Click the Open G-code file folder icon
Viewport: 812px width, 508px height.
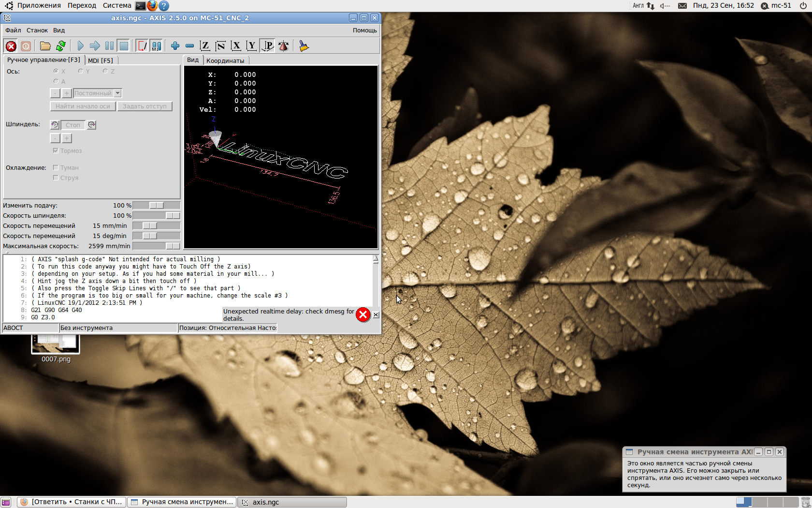pyautogui.click(x=45, y=46)
